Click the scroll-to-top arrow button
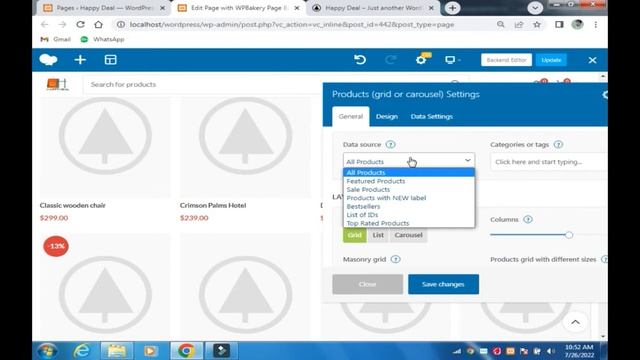Image resolution: width=640 pixels, height=360 pixels. pos(576,322)
